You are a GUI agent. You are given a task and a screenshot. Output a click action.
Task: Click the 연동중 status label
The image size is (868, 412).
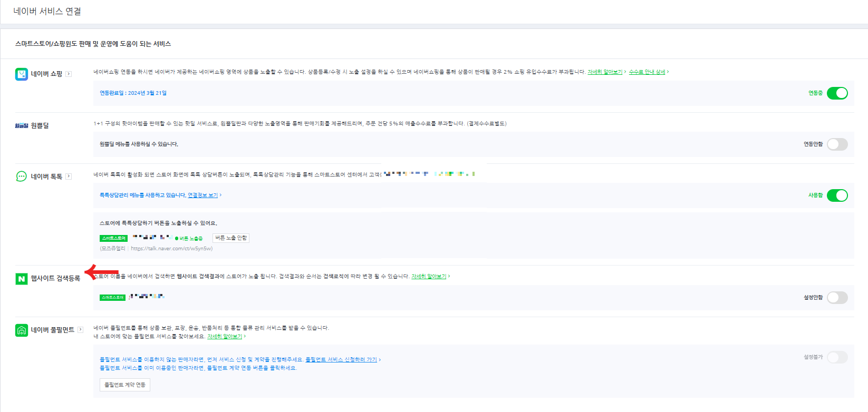[x=815, y=93]
